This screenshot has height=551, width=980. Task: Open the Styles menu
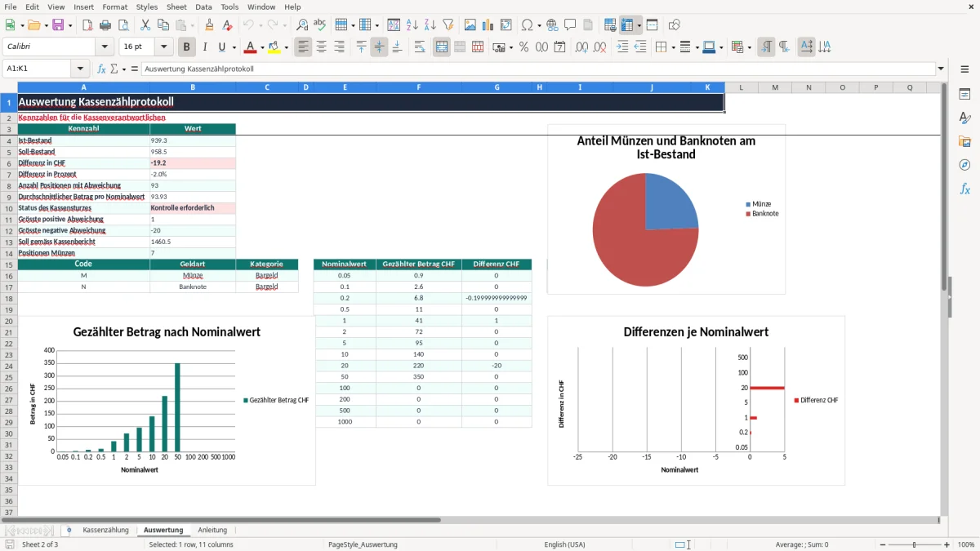pyautogui.click(x=147, y=7)
